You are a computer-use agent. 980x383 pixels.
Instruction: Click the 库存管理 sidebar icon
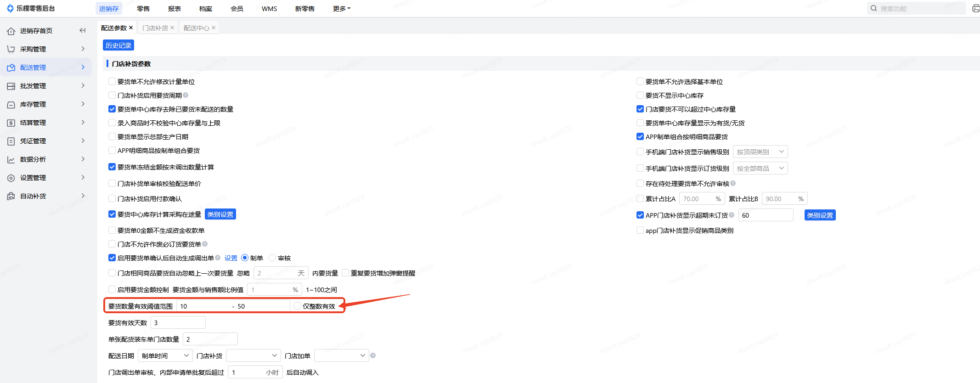(x=11, y=104)
